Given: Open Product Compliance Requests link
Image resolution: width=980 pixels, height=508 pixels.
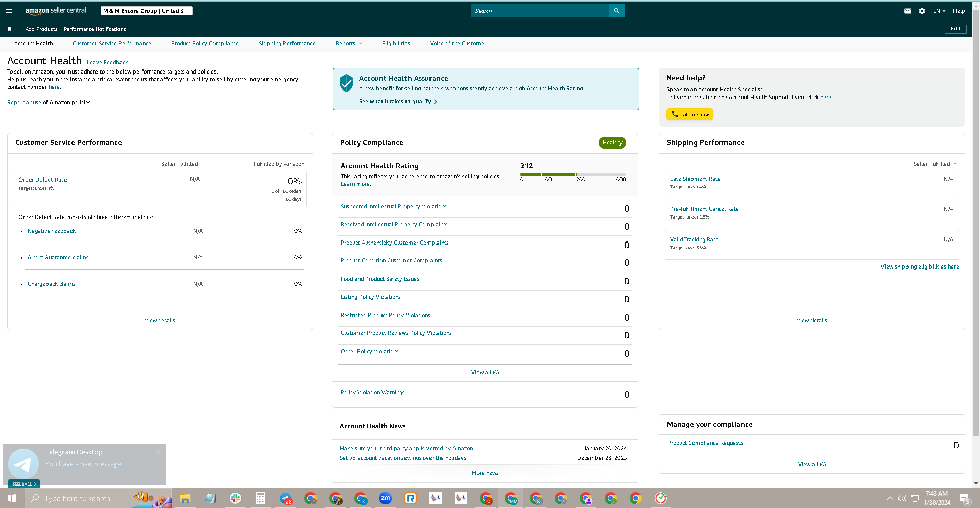Looking at the screenshot, I should tap(705, 443).
